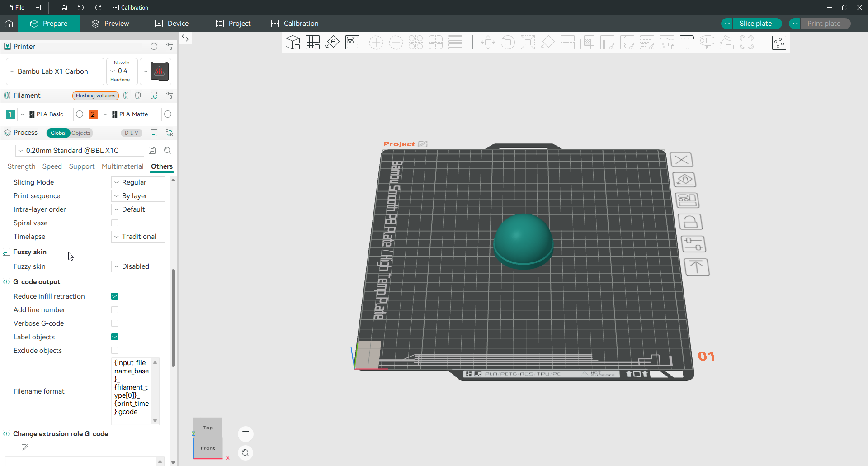Enable Add line number checkbox
This screenshot has width=868, height=466.
point(115,310)
